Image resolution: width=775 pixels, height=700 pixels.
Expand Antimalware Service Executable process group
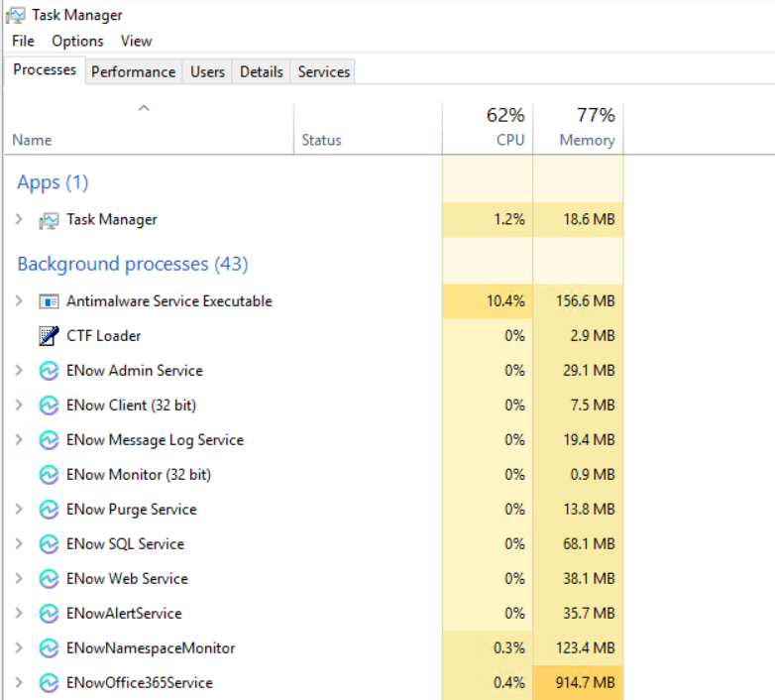[x=19, y=300]
